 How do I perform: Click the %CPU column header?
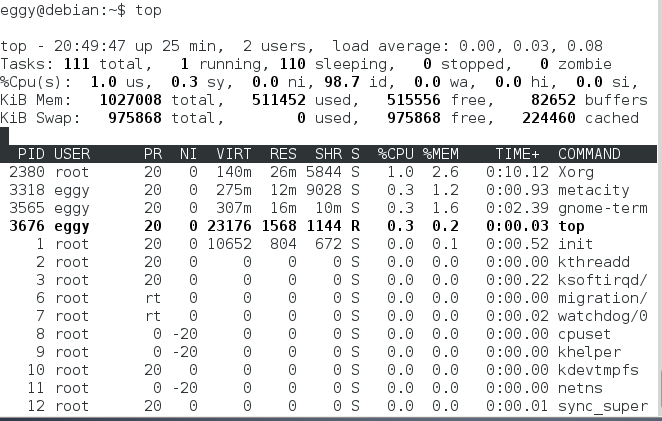click(x=396, y=154)
